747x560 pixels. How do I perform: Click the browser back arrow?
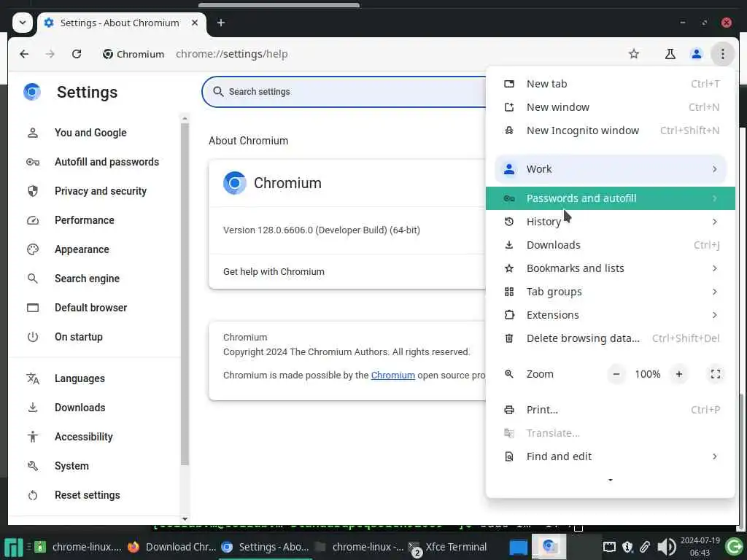24,54
